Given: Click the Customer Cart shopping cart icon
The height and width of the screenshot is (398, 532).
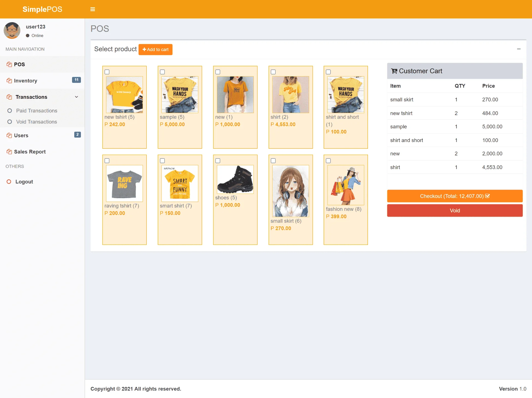Looking at the screenshot, I should (394, 71).
